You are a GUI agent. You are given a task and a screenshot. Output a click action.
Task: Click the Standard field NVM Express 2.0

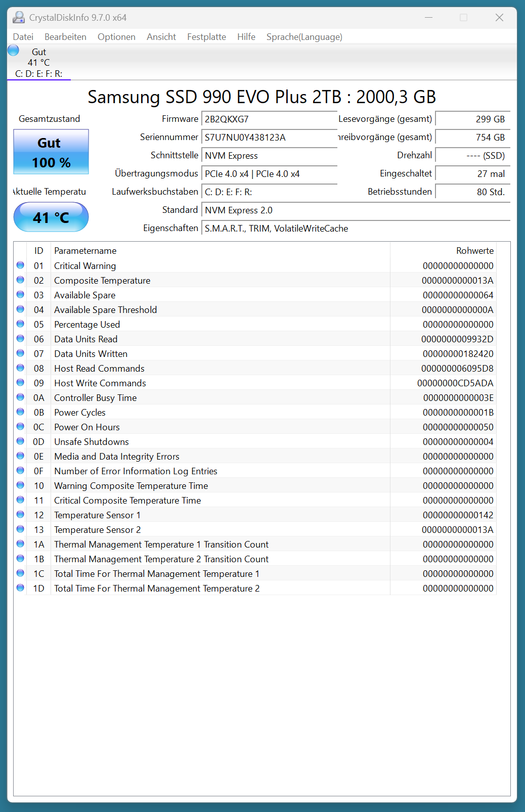(x=356, y=210)
